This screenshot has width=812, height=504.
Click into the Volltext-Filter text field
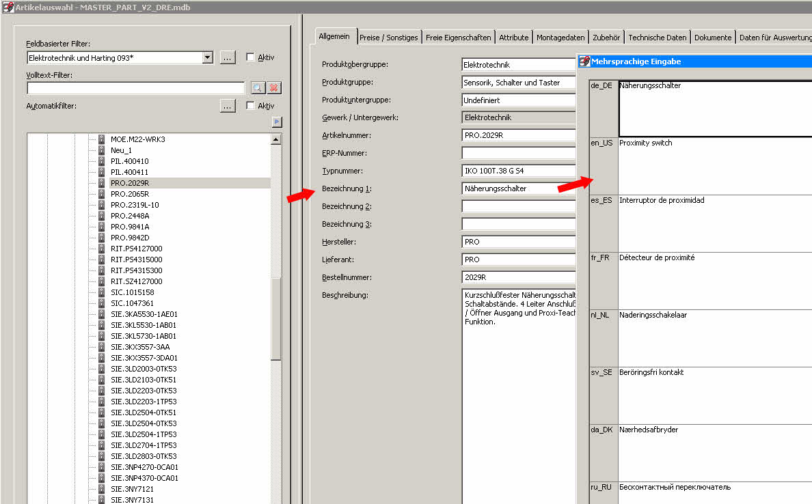pyautogui.click(x=135, y=88)
